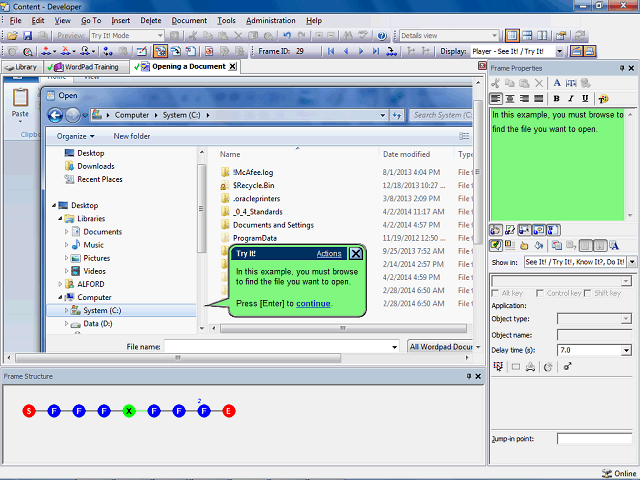The height and width of the screenshot is (480, 640).
Task: Go to the previous frame
Action: (x=346, y=51)
